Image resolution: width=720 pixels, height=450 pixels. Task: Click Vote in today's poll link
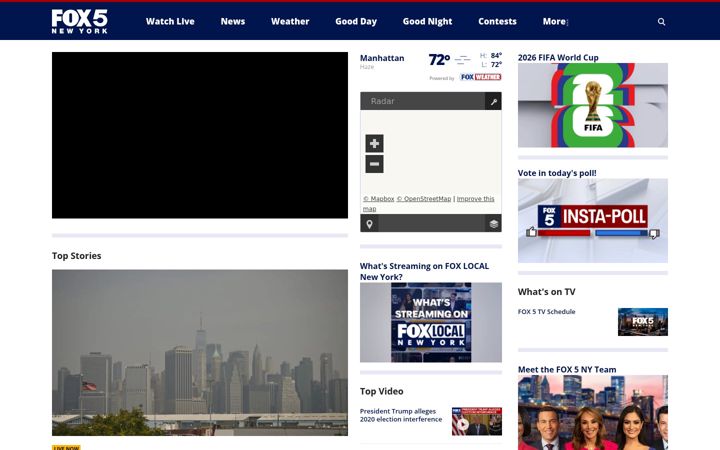click(557, 173)
